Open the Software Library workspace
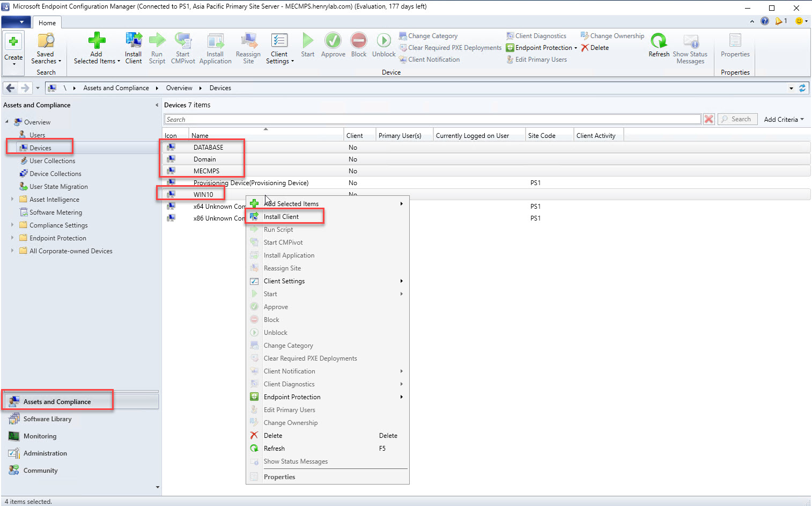This screenshot has height=506, width=812. coord(47,419)
